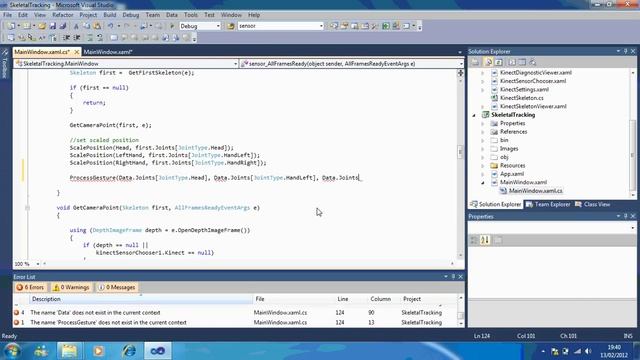Image resolution: width=640 pixels, height=360 pixels.
Task: Open Windows Explorer folder taskbar icon
Action: (x=69, y=351)
